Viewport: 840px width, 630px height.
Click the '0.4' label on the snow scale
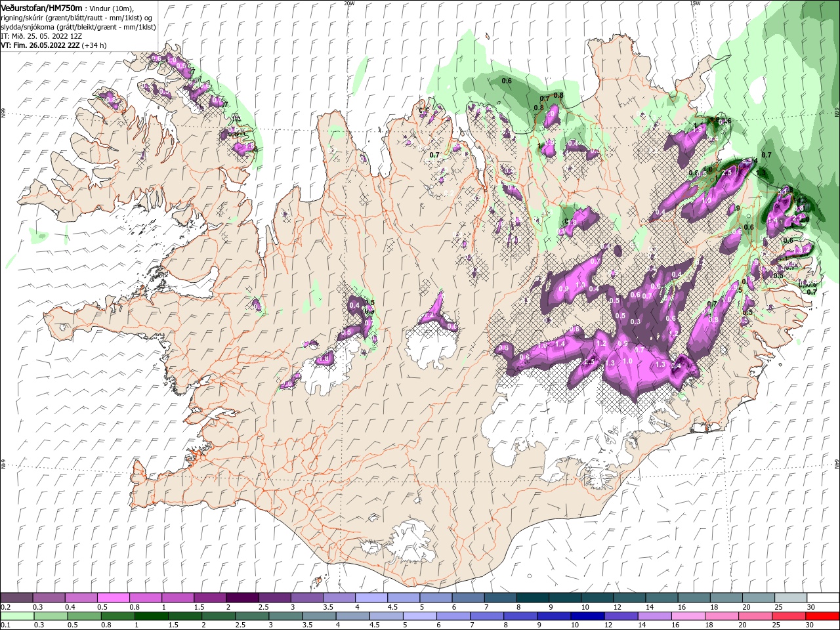pyautogui.click(x=70, y=607)
